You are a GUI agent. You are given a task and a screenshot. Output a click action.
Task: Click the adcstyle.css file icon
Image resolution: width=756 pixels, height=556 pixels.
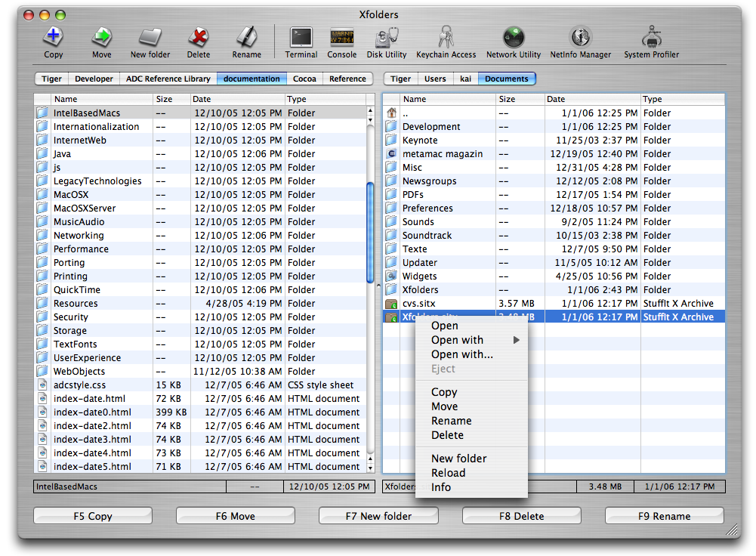pos(42,385)
